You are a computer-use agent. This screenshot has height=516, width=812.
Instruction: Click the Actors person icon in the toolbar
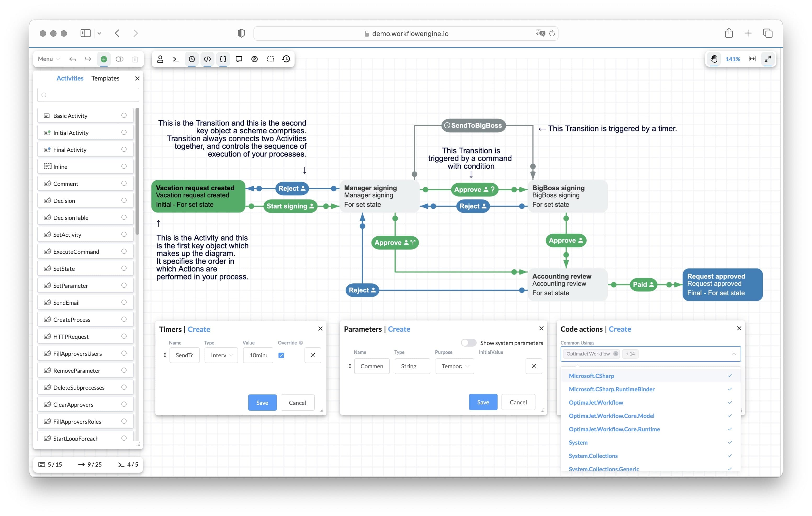point(160,59)
